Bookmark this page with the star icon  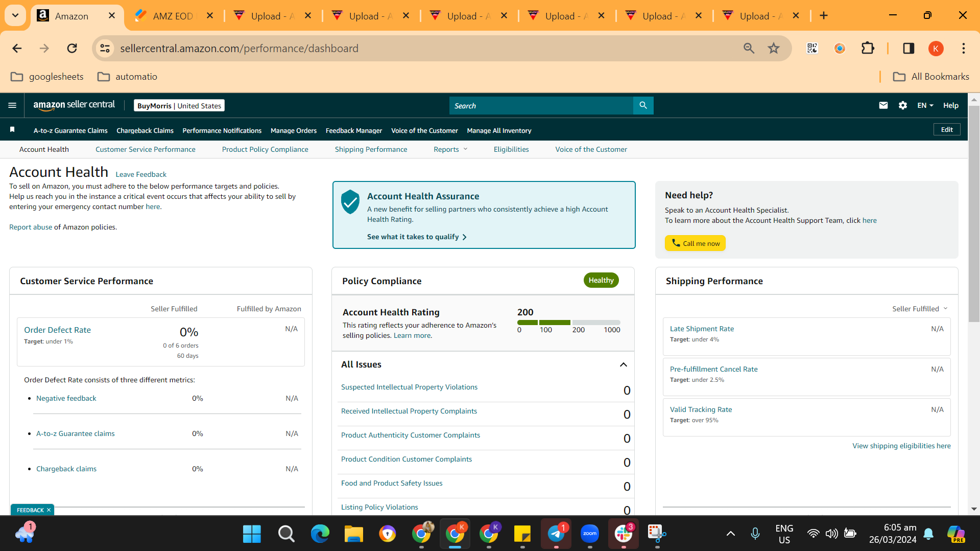tap(774, 48)
